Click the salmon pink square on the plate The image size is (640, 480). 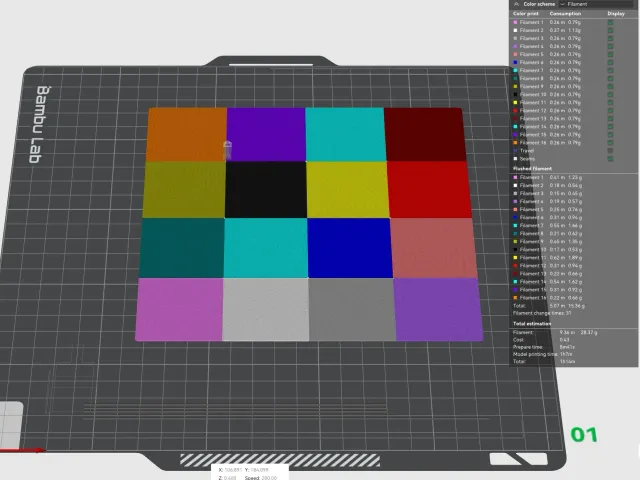click(x=433, y=248)
